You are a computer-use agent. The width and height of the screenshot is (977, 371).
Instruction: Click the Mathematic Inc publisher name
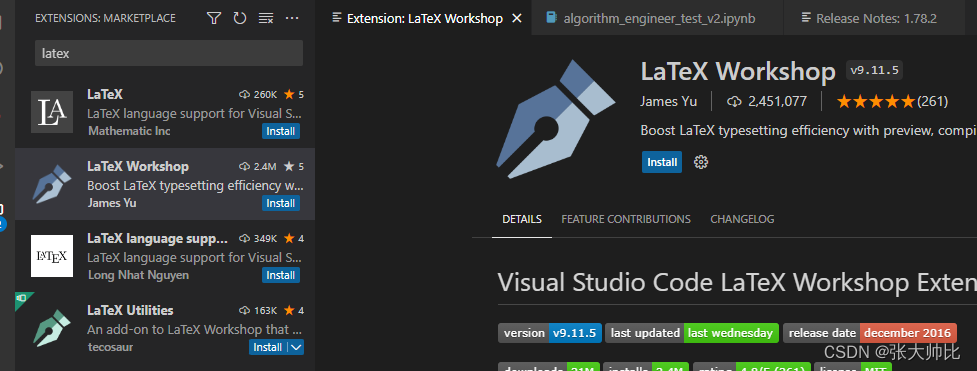[x=129, y=131]
